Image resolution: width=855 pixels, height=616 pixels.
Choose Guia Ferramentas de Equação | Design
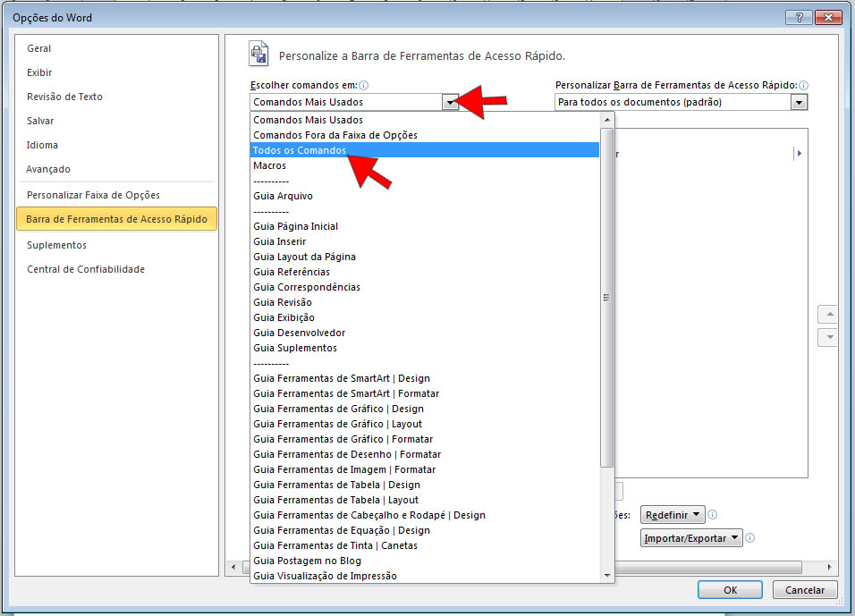coord(425,530)
